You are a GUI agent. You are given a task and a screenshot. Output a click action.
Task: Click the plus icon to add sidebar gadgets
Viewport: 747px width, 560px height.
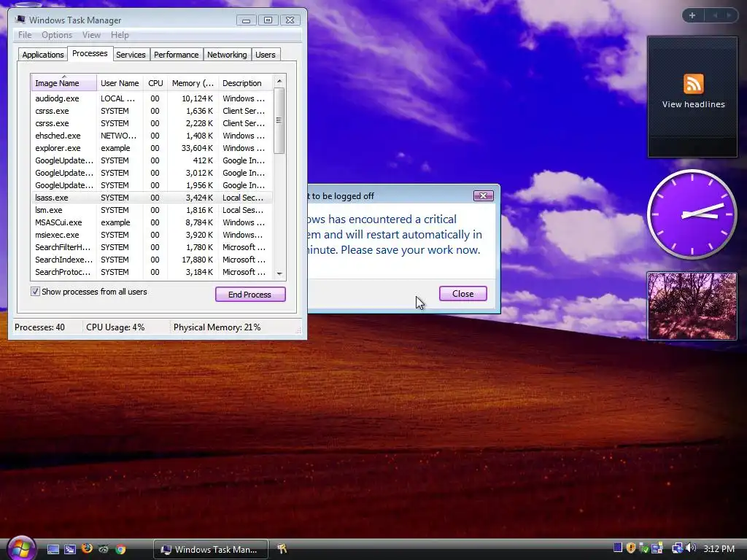692,15
